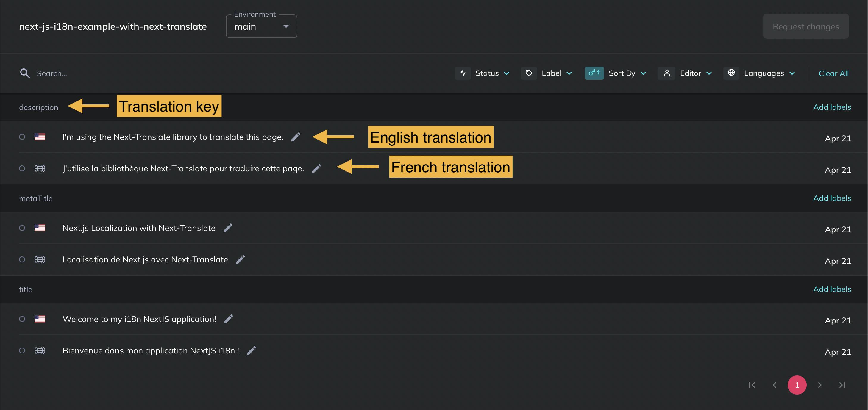Screen dimensions: 868x410
Task: Add labels to metaTitle key
Action: tap(832, 198)
